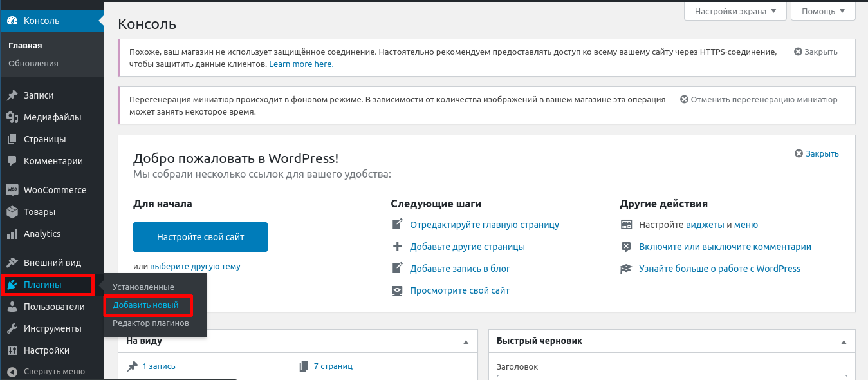
Task: Click the Analytics bar chart icon
Action: 12,234
